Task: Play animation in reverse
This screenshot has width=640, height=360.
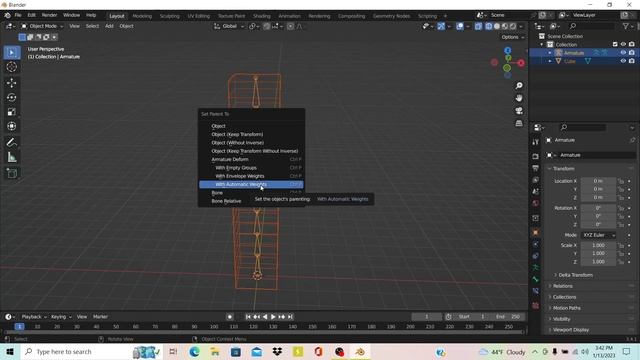Action: coord(265,317)
